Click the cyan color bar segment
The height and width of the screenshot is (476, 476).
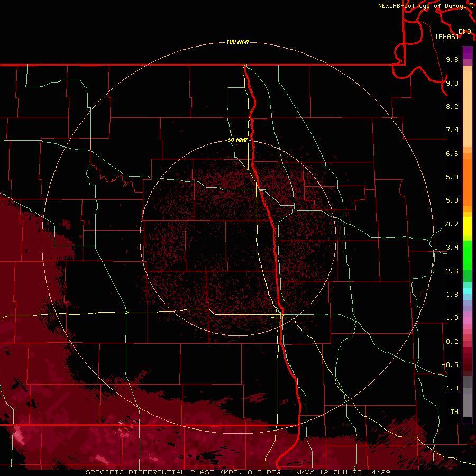467,291
